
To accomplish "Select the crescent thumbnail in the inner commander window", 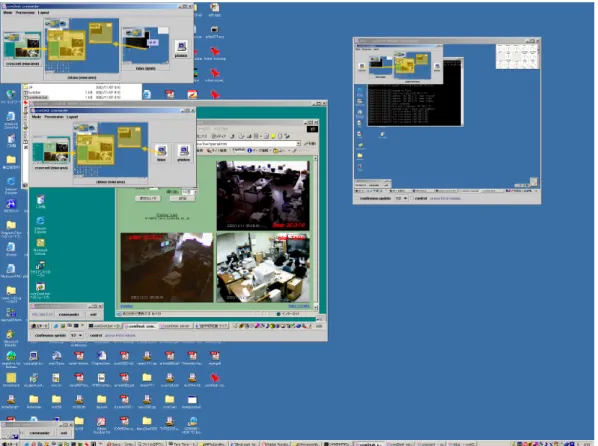I will pyautogui.click(x=51, y=153).
